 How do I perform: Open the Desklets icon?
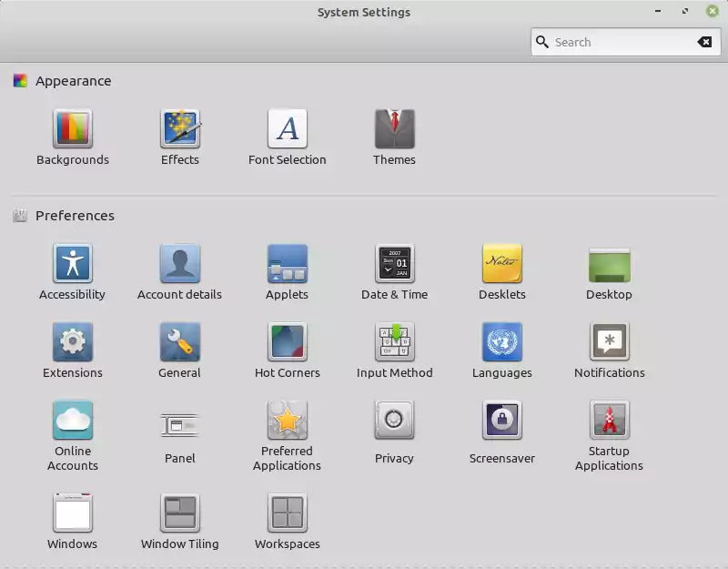pos(502,263)
